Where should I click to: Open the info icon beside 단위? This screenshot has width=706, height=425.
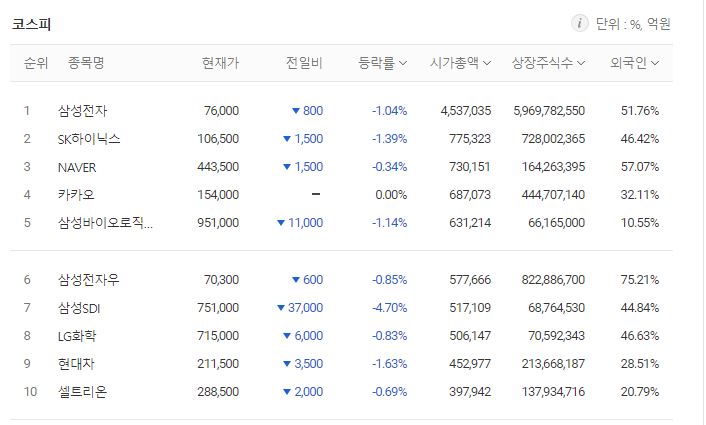pyautogui.click(x=579, y=23)
